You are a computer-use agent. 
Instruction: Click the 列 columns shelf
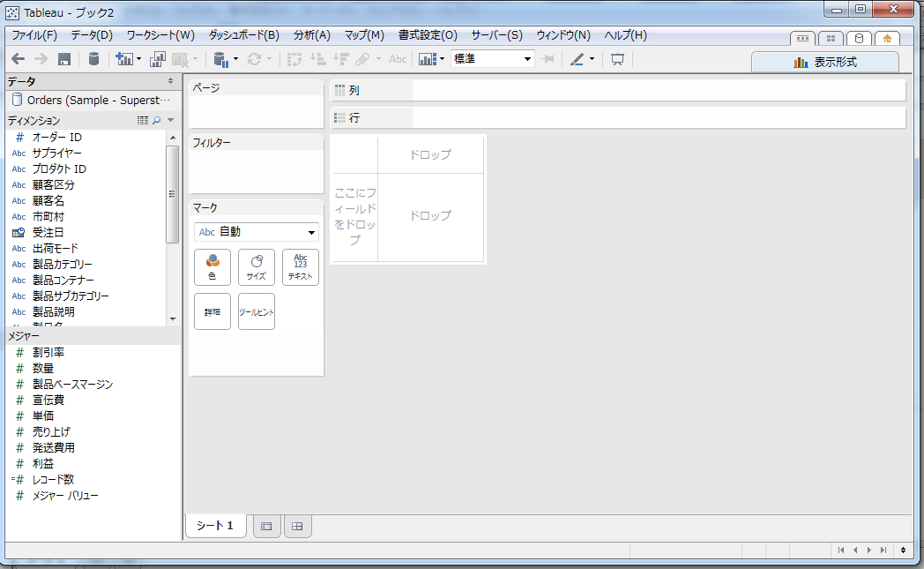coord(617,90)
